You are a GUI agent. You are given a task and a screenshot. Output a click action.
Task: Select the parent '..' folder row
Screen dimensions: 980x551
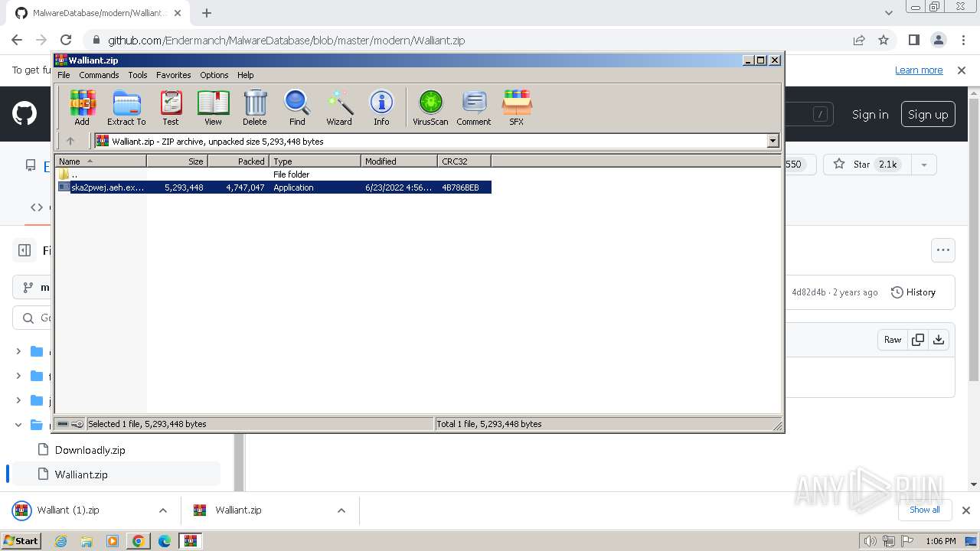(x=274, y=174)
